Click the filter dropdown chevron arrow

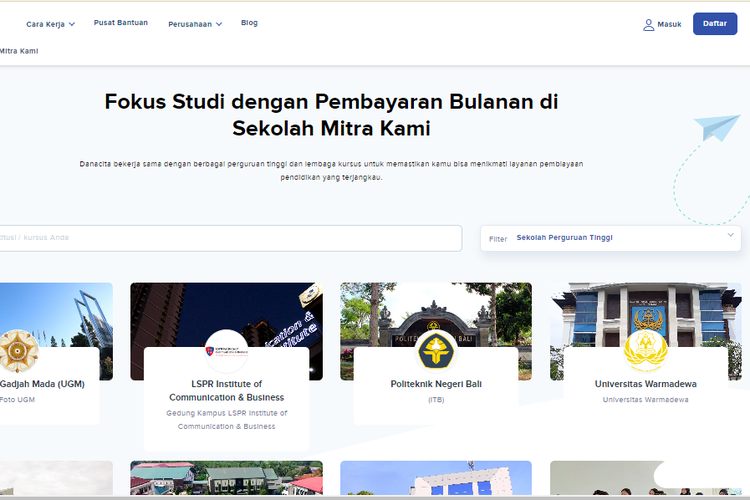730,234
